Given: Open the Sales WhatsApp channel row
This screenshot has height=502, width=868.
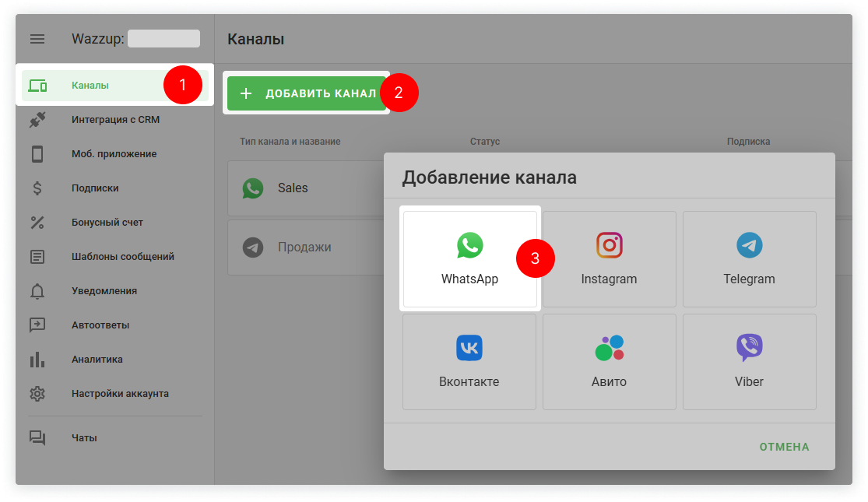Looking at the screenshot, I should click(x=304, y=188).
